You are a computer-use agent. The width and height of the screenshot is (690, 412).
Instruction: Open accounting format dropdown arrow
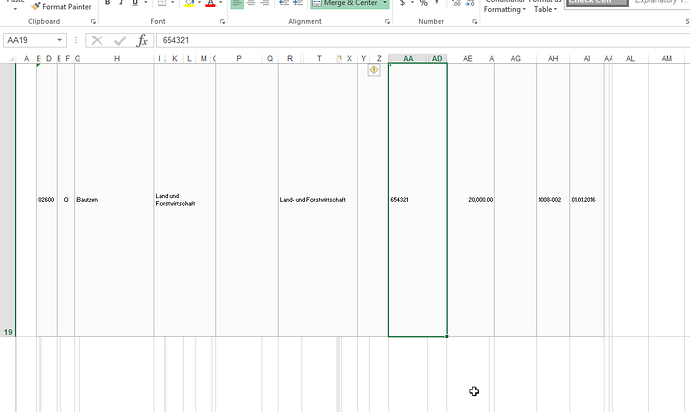point(412,3)
